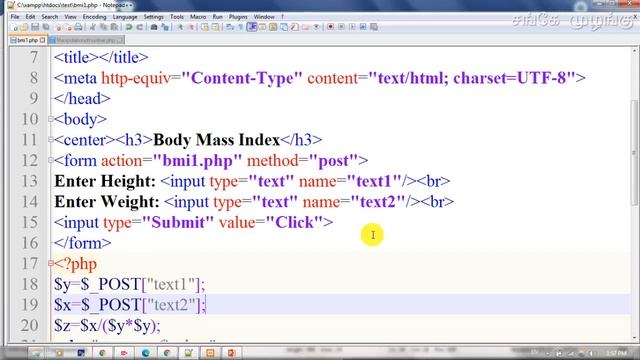Viewport: 640px width, 360px height.
Task: Click the Zoom In toolbar icon
Action: (180, 27)
